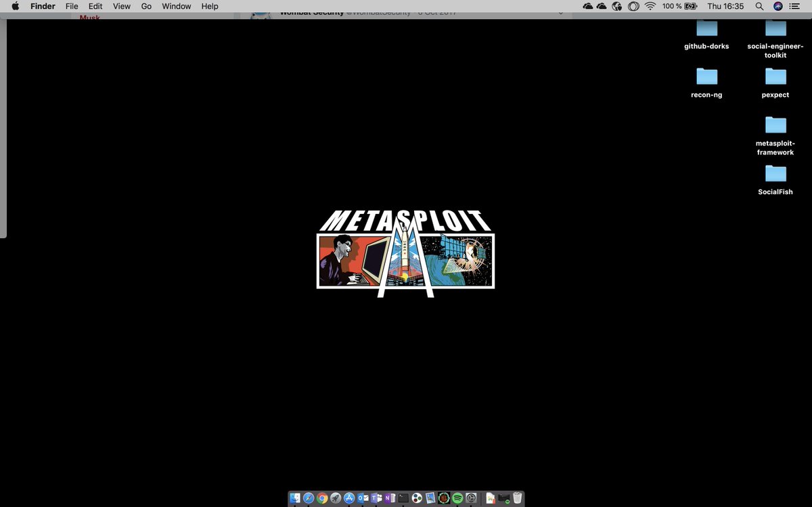Launch Finder from the dock

point(295,498)
